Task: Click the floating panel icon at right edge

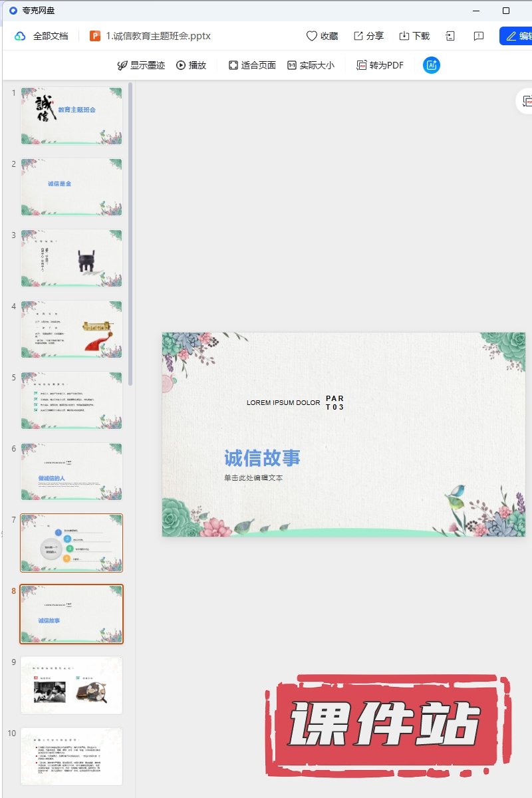Action: [527, 101]
